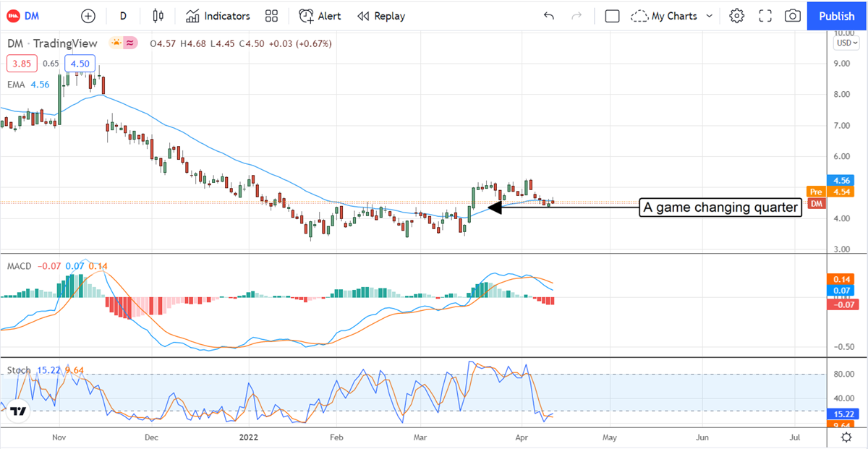Click the Nov label on time axis
The height and width of the screenshot is (449, 868).
point(59,437)
